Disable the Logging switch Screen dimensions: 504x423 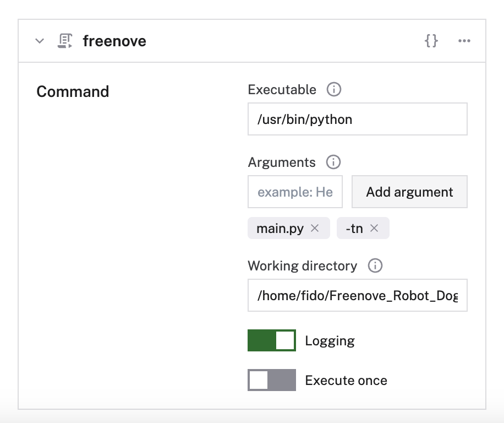pos(272,341)
